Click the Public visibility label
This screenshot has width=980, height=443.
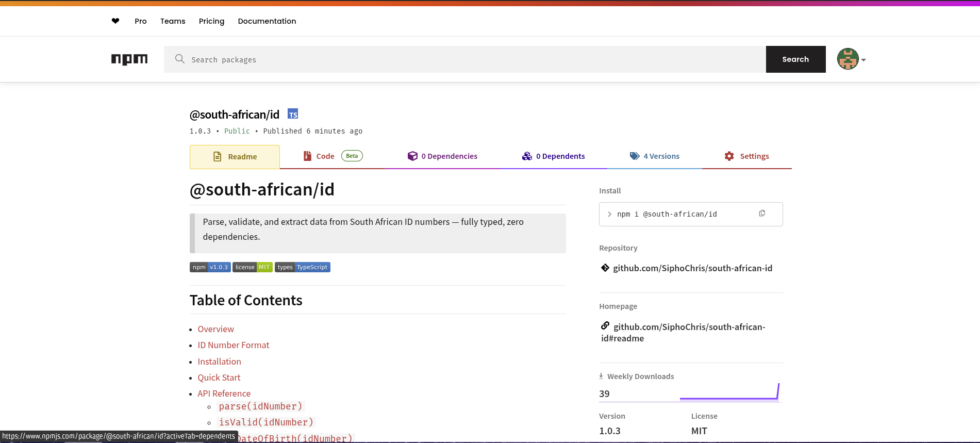237,131
